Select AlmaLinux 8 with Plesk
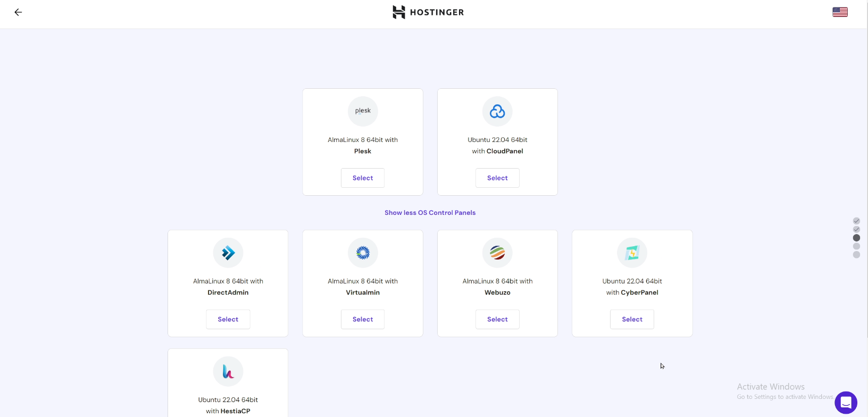 click(363, 178)
